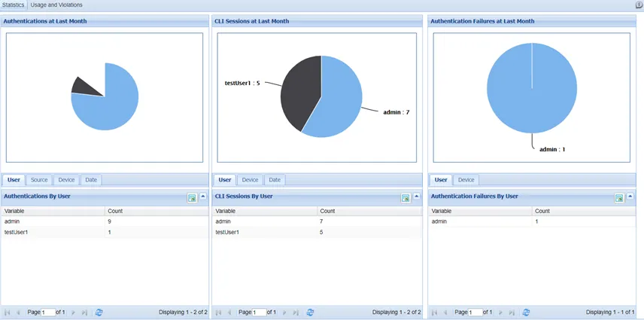The image size is (644, 320).
Task: Sort Authentication Failures grid by Variable column
Action: pos(480,211)
